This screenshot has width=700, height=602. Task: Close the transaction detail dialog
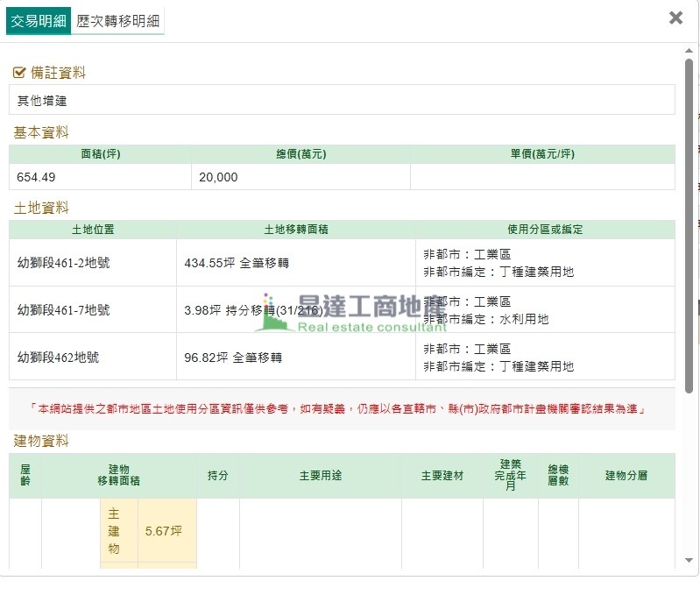[675, 18]
